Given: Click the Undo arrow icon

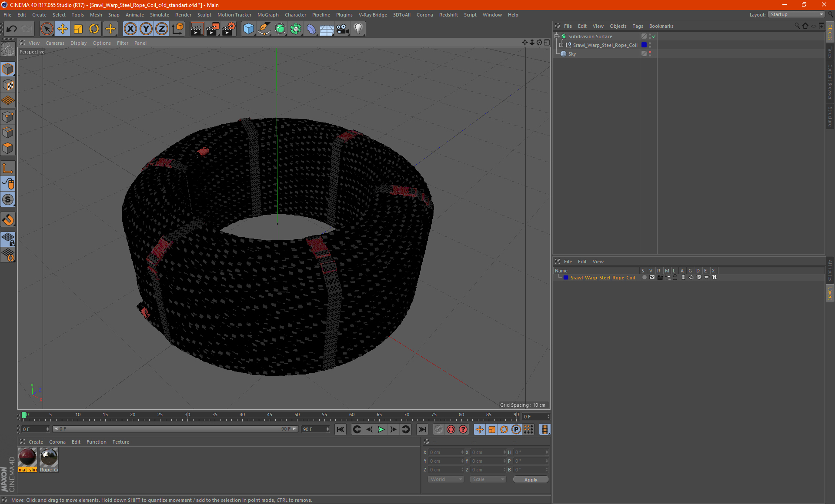Looking at the screenshot, I should coord(12,29).
